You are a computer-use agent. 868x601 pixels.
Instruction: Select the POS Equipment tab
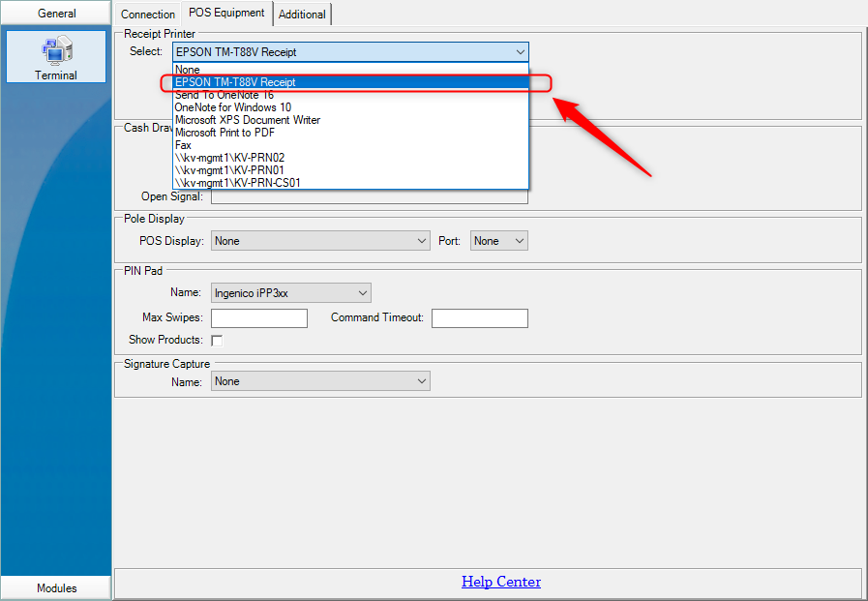pyautogui.click(x=226, y=13)
